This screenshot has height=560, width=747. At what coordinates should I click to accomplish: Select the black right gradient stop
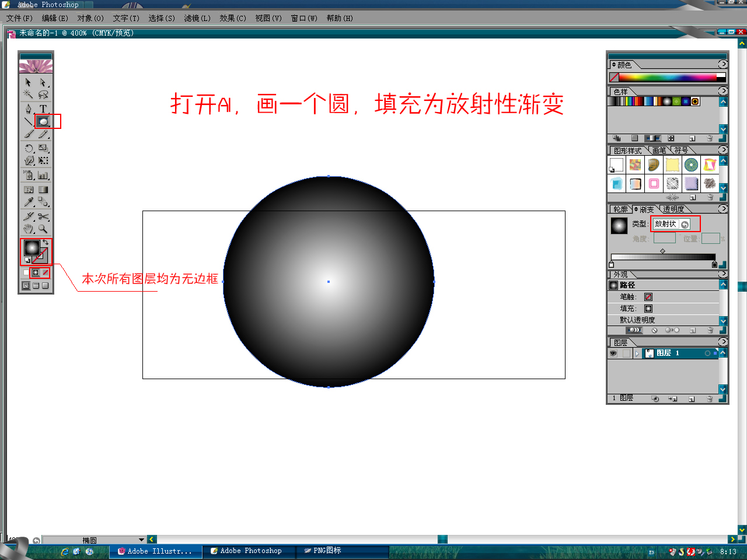click(x=714, y=265)
